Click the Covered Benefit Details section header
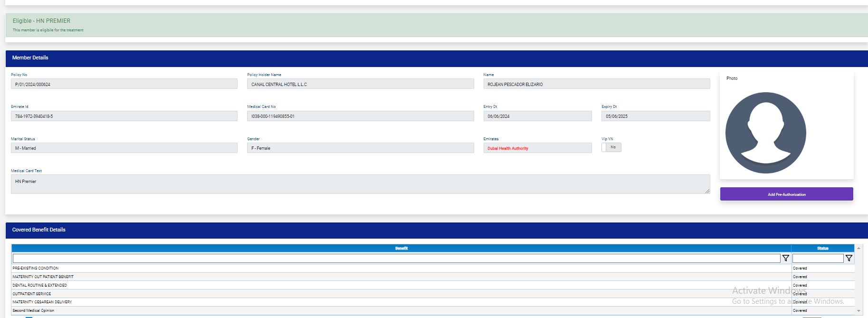 [437, 230]
